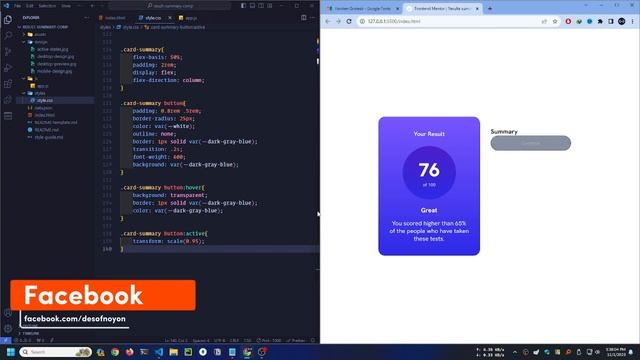Click Chrome forward navigation arrow
This screenshot has width=640, height=360.
pyautogui.click(x=338, y=21)
